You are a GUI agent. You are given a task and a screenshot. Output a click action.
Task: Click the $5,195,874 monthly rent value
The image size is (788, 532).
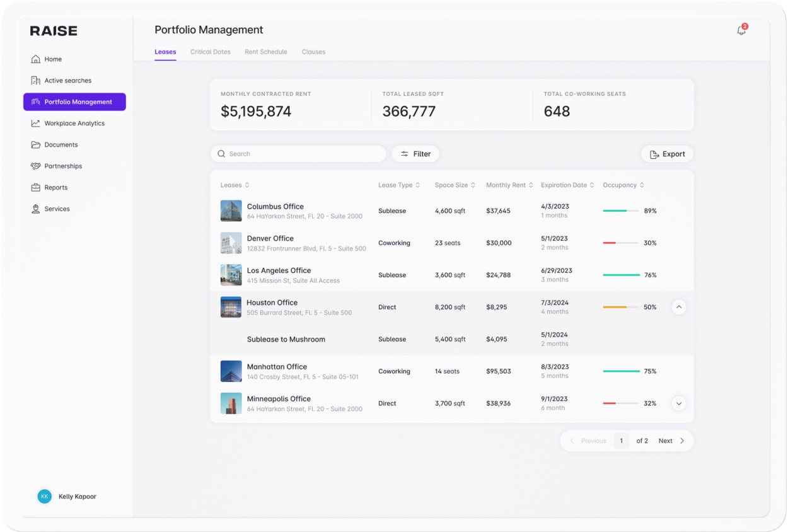click(x=256, y=112)
